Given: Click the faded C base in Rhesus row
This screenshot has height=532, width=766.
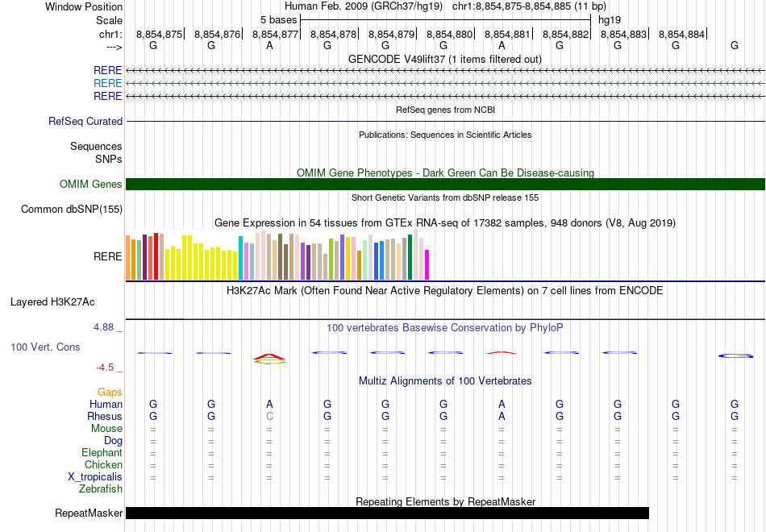Looking at the screenshot, I should coord(269,416).
